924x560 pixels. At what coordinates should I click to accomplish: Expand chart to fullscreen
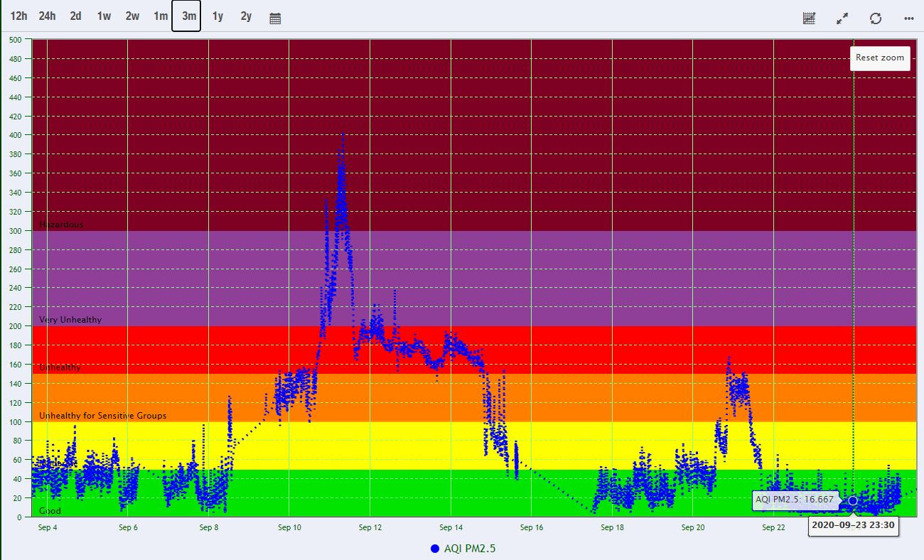842,18
